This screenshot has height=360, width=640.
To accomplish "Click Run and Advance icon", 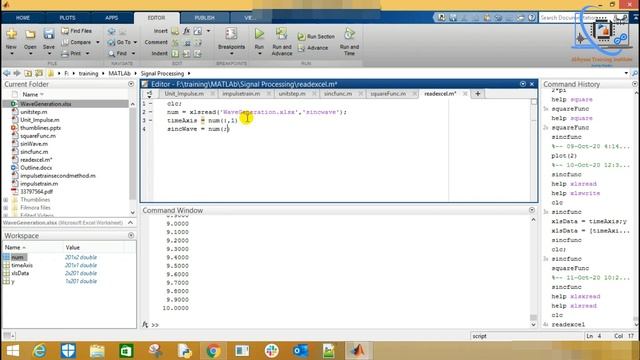I will click(x=281, y=34).
